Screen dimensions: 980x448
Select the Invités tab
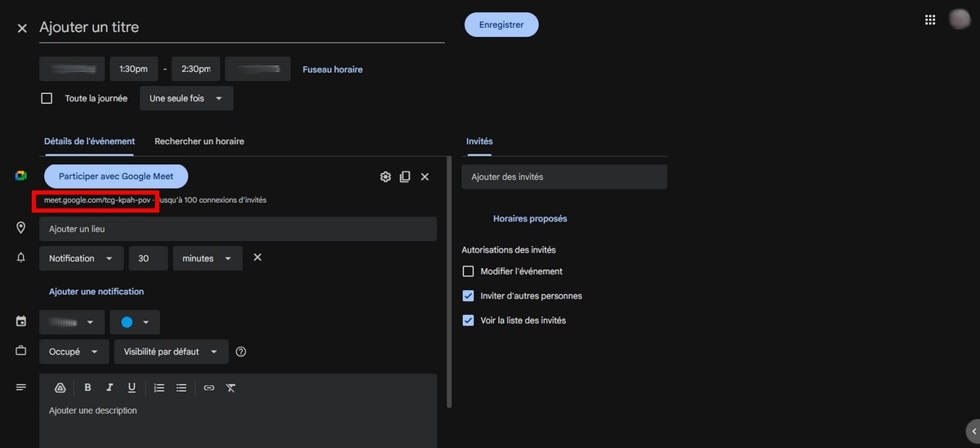coord(479,141)
